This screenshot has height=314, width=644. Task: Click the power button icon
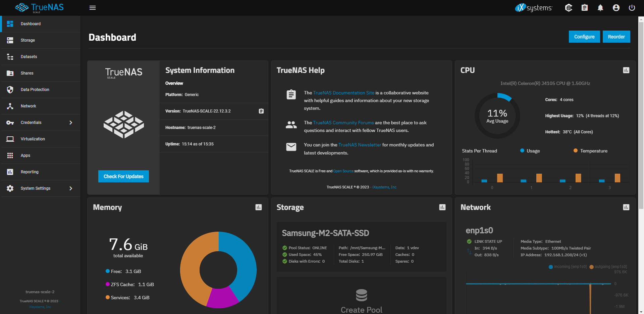pos(632,8)
